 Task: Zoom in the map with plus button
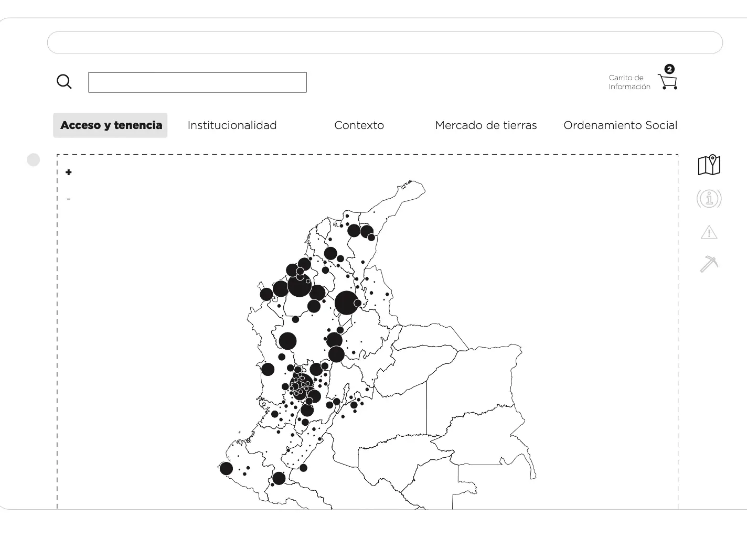69,173
